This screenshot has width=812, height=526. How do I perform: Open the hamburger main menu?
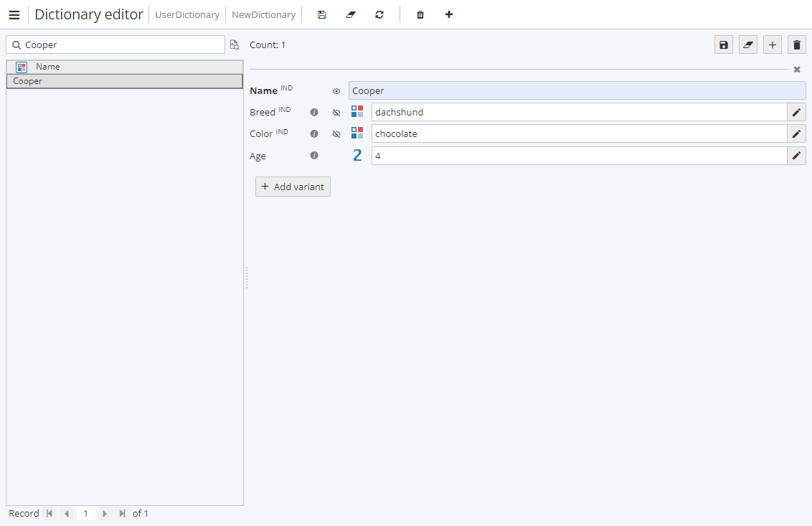click(x=14, y=15)
